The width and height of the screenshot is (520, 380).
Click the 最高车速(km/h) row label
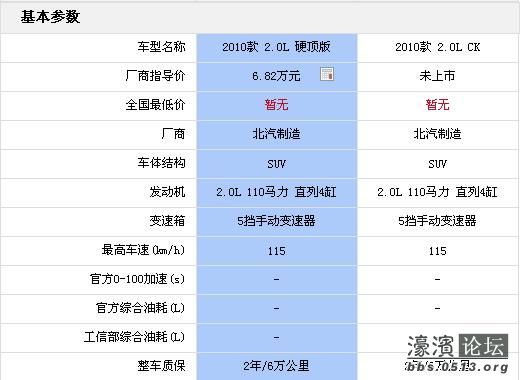click(143, 250)
